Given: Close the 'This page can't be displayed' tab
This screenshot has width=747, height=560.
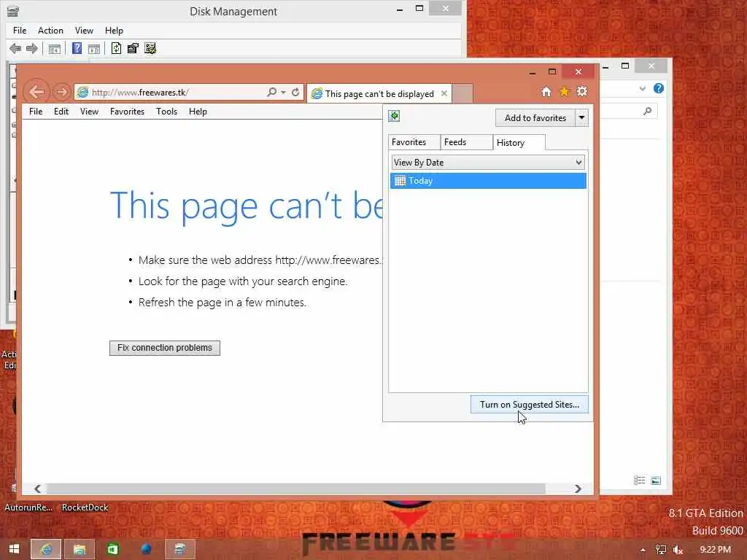Looking at the screenshot, I should 444,93.
